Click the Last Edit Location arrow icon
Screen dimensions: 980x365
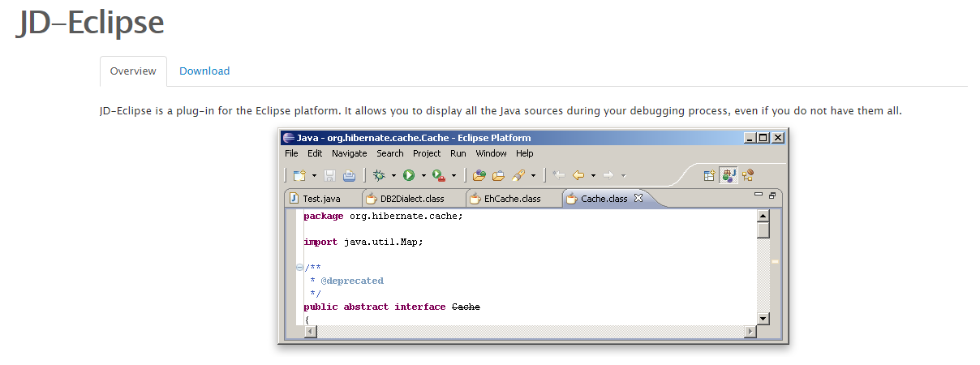pos(558,175)
